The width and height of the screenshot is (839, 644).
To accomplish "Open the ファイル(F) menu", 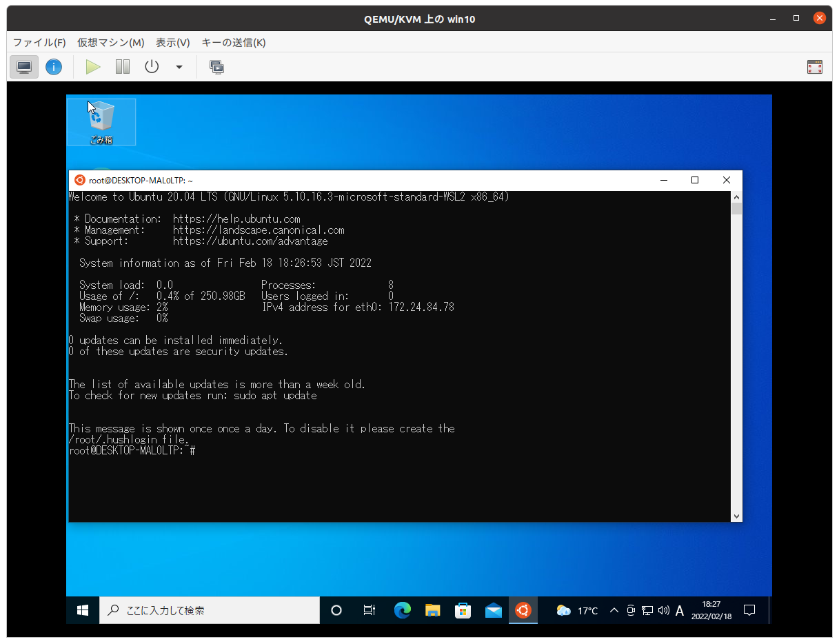I will click(x=39, y=43).
